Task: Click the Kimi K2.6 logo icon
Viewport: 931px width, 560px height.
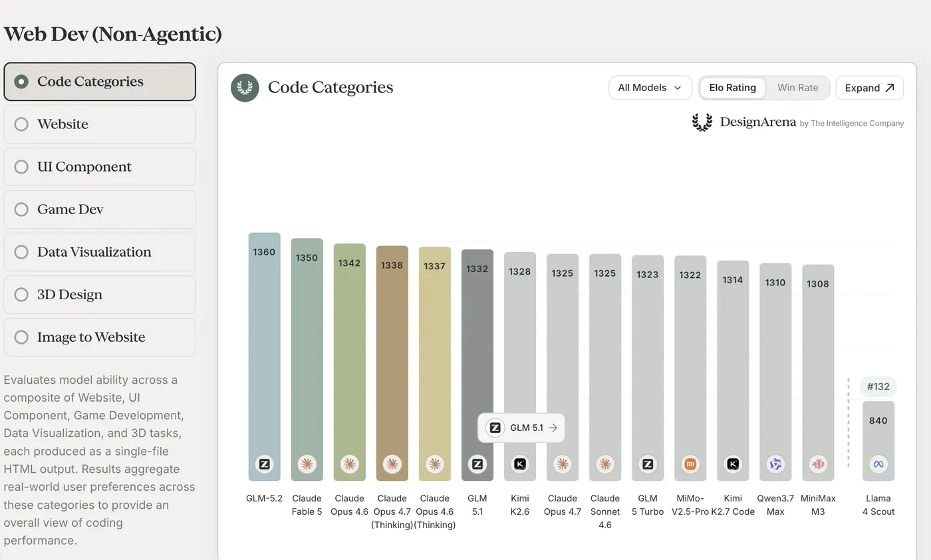Action: pyautogui.click(x=520, y=464)
